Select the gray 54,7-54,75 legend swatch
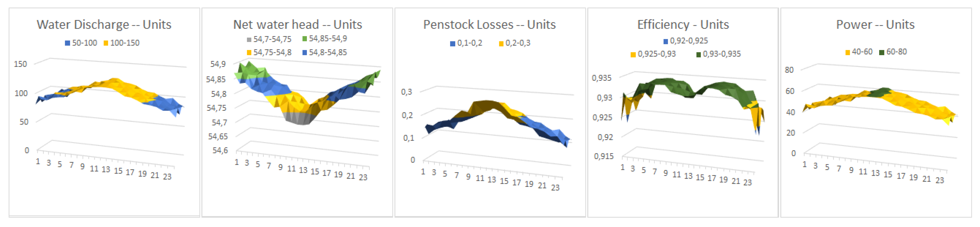980x227 pixels. pyautogui.click(x=249, y=40)
